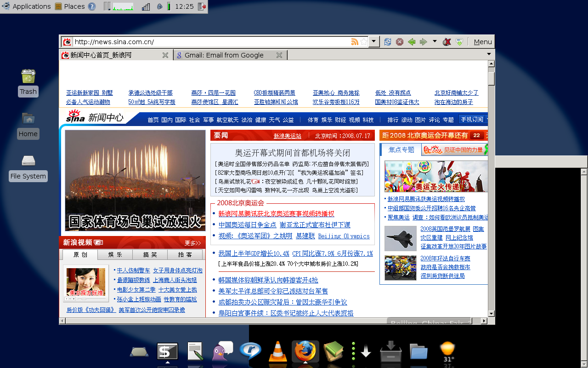588x368 pixels.
Task: Open the bird's nest fireworks photo
Action: point(135,181)
